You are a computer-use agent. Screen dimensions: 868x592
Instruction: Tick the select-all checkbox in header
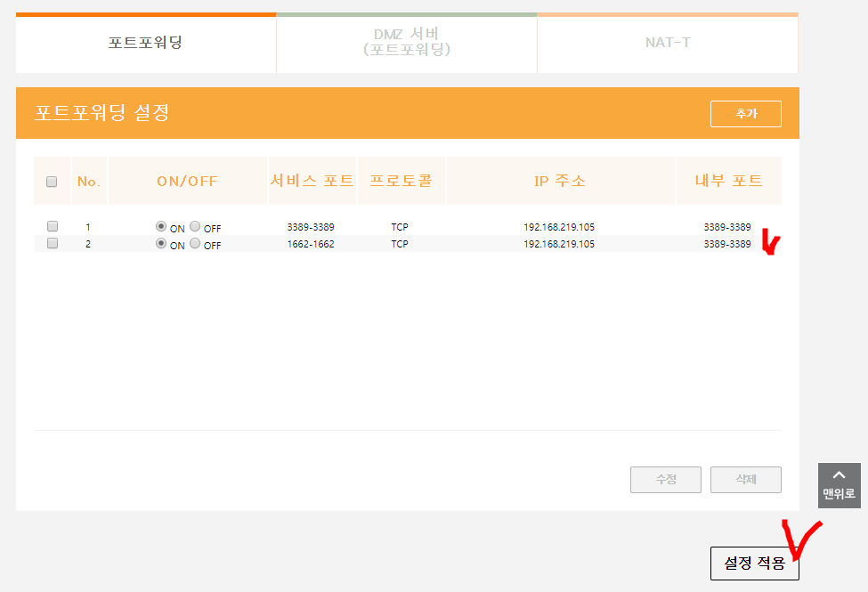(x=52, y=182)
